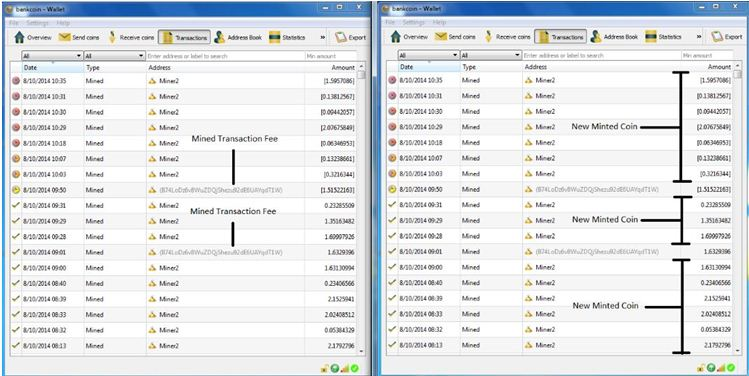Click scrollbar up arrow in left transaction list
Viewport: 749px width, 376px height.
(x=362, y=67)
